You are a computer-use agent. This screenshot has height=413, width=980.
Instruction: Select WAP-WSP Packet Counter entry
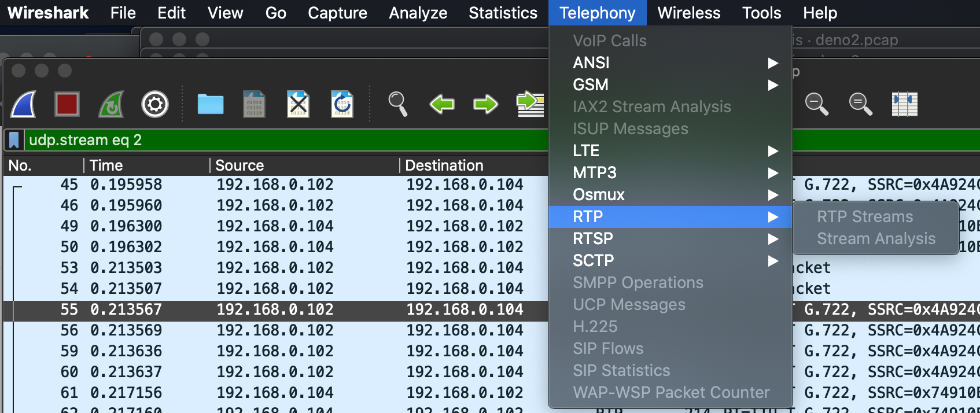point(670,392)
